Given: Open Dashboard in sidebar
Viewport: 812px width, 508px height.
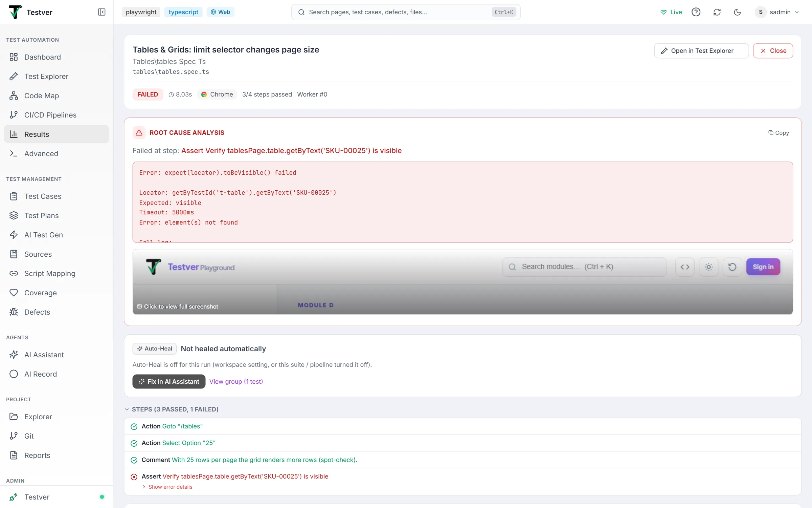Looking at the screenshot, I should (x=57, y=57).
